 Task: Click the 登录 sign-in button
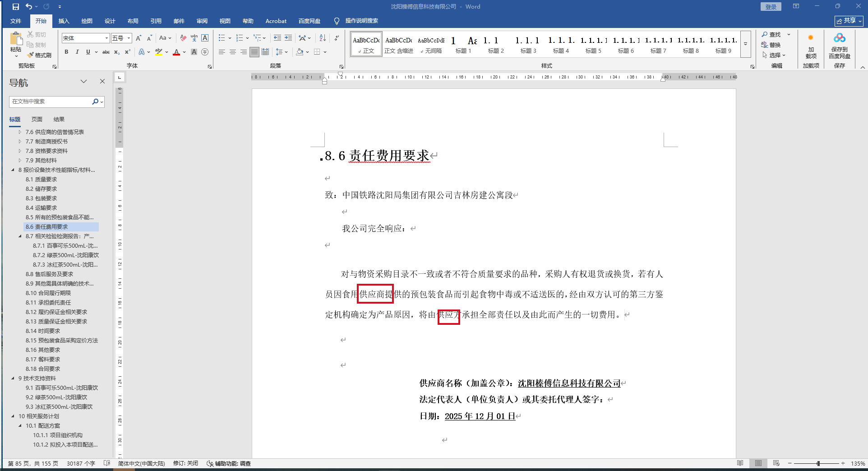pyautogui.click(x=771, y=7)
